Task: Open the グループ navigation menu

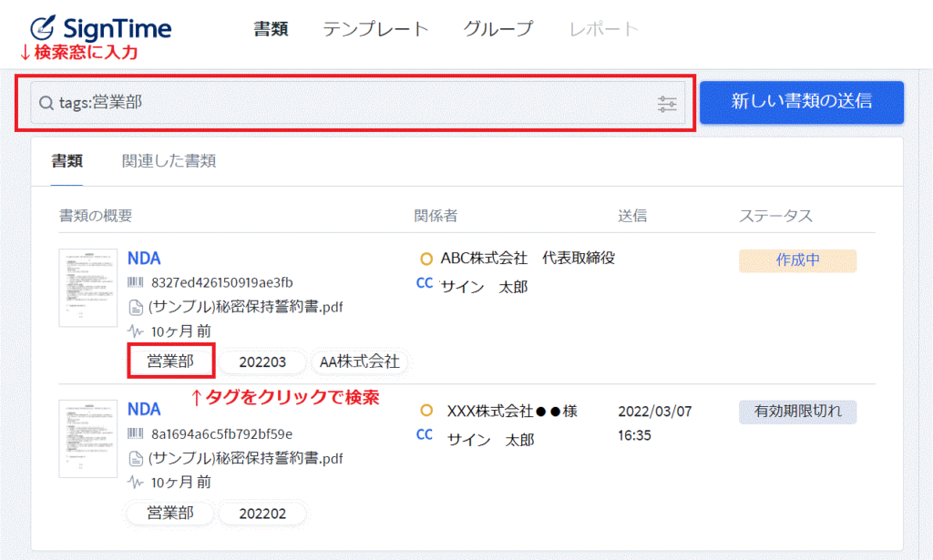Action: pos(498,28)
